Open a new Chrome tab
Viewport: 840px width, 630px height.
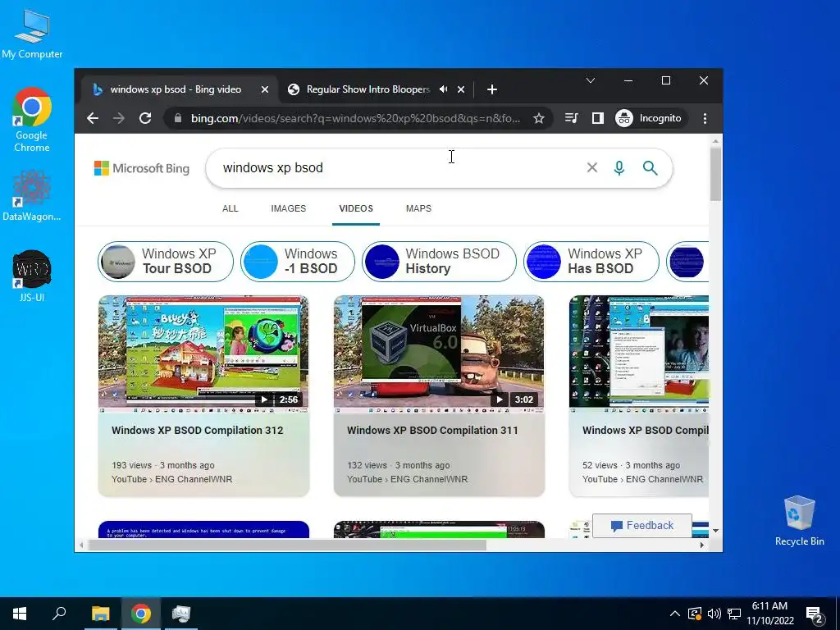[x=492, y=89]
